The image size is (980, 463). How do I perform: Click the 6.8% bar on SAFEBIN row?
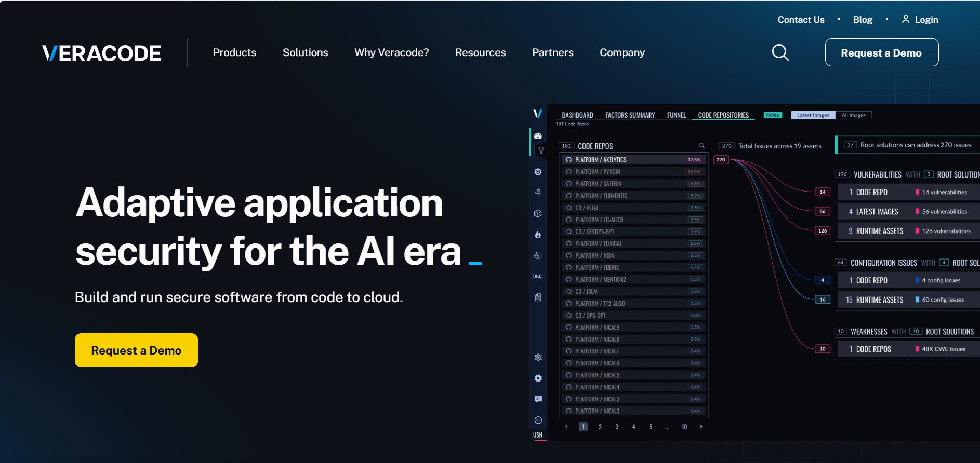click(x=695, y=184)
